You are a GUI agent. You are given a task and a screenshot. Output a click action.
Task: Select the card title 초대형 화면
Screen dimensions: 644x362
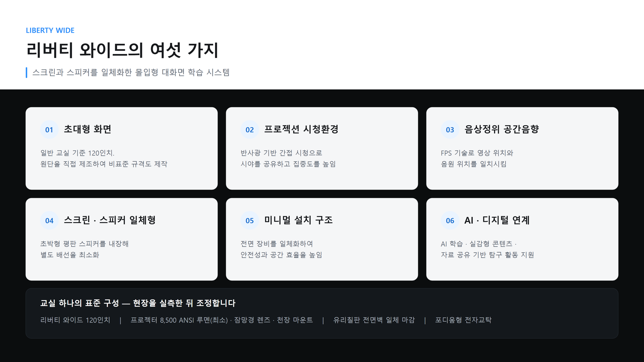click(88, 129)
